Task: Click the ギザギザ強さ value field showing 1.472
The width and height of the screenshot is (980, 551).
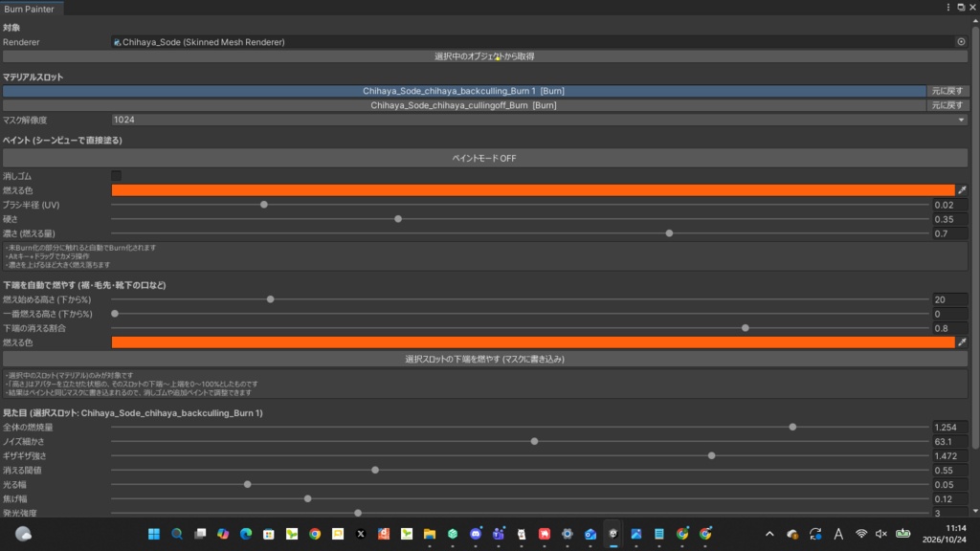Action: tap(950, 456)
